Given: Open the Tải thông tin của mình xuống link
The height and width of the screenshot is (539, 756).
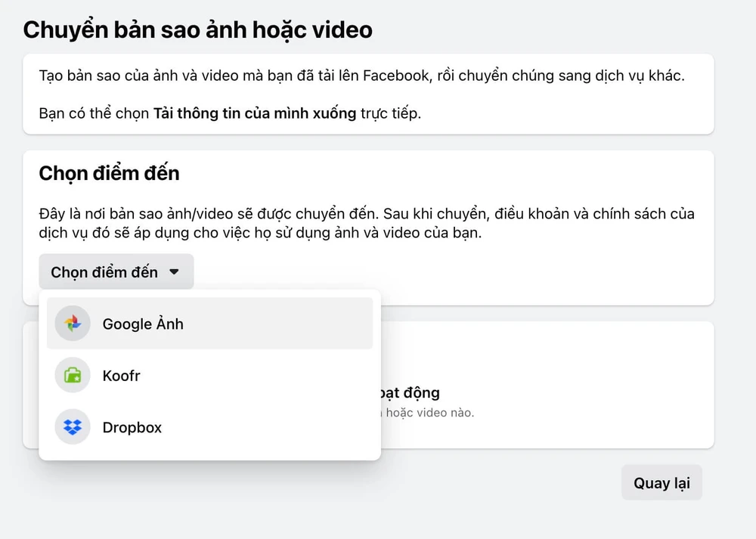Looking at the screenshot, I should 254,114.
